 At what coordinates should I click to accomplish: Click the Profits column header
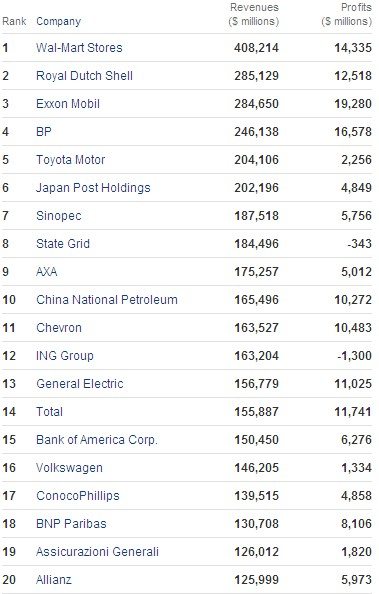click(347, 14)
